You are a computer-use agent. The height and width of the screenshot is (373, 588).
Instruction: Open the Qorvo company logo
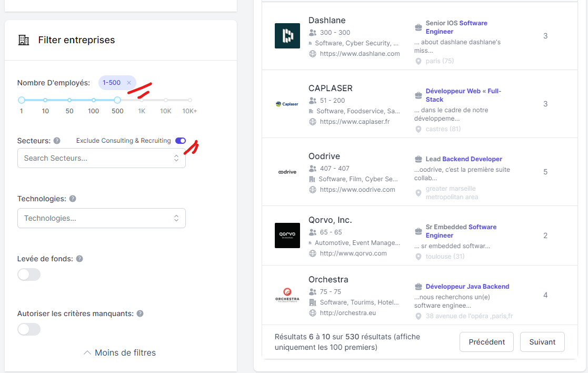[287, 235]
